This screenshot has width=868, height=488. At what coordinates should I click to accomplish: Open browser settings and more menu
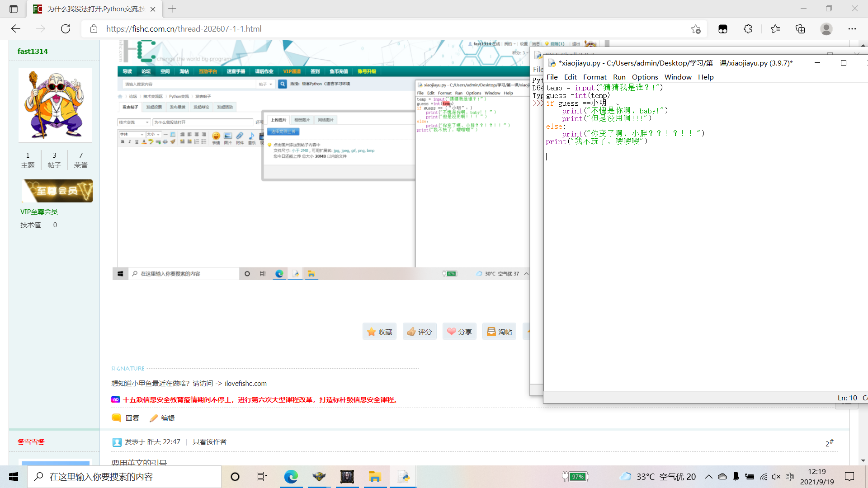852,29
